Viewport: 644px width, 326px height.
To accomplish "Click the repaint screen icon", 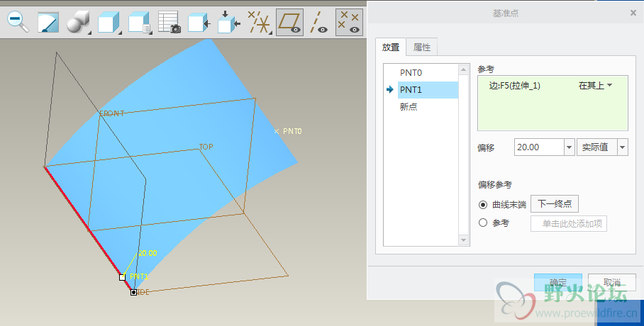I will click(x=48, y=22).
